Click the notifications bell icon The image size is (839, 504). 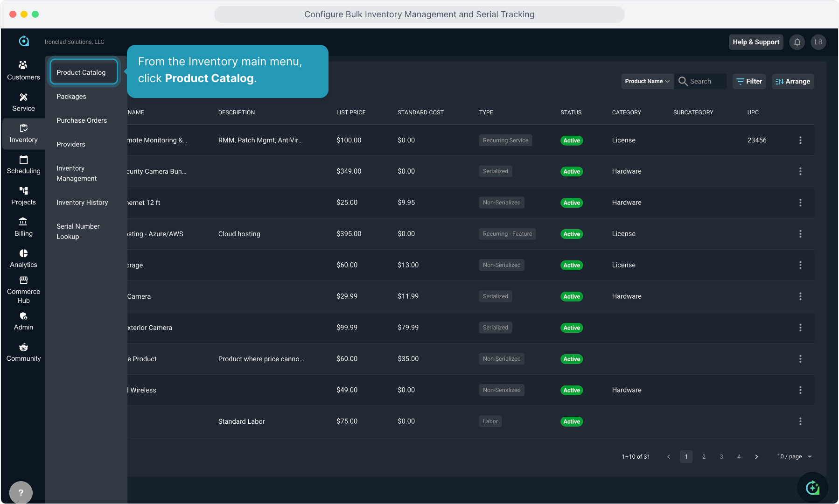pos(797,42)
